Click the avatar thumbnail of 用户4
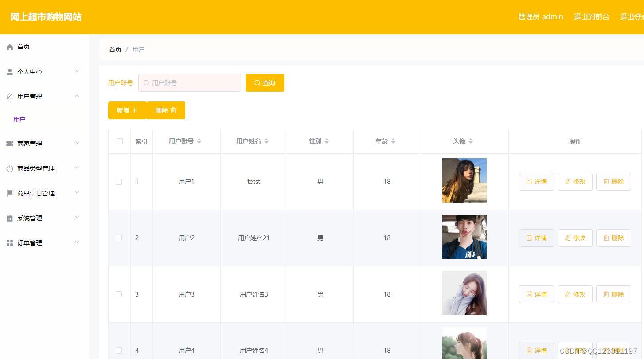 [464, 343]
